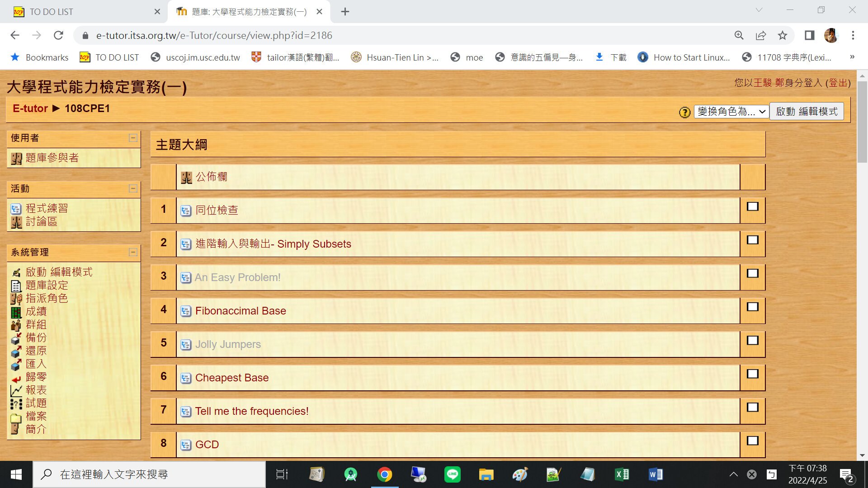Open the 變換角色為 role dropdown

731,112
